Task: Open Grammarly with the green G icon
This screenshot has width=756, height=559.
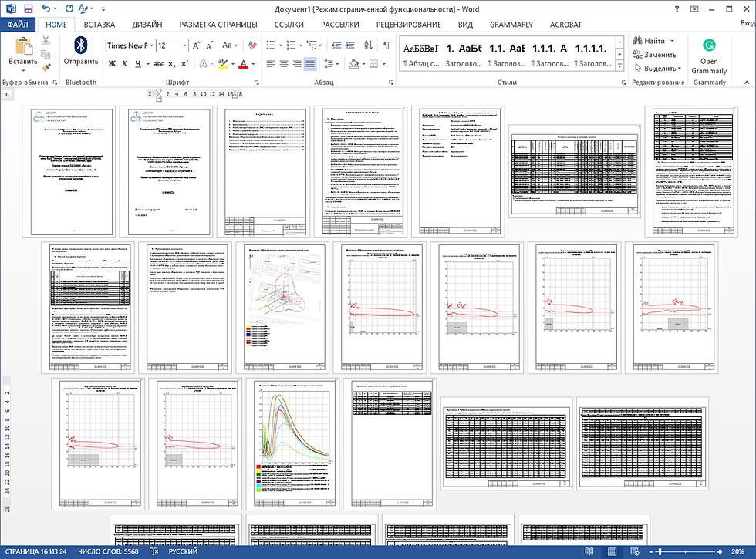Action: click(709, 45)
